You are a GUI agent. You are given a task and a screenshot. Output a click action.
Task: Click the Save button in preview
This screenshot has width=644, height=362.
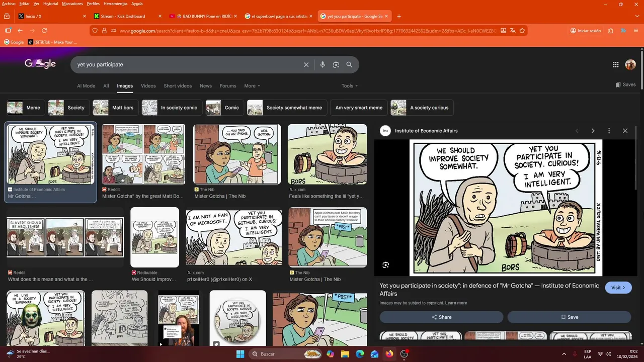(x=569, y=317)
